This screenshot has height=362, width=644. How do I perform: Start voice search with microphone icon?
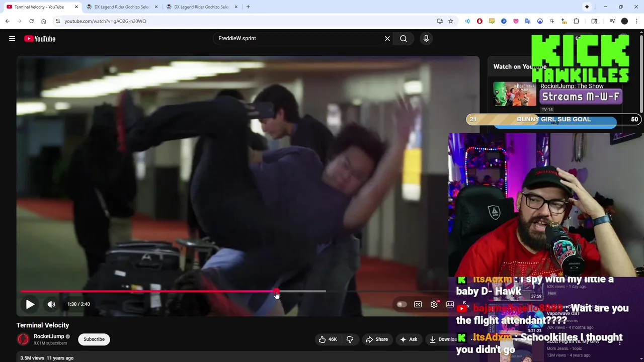click(426, 38)
